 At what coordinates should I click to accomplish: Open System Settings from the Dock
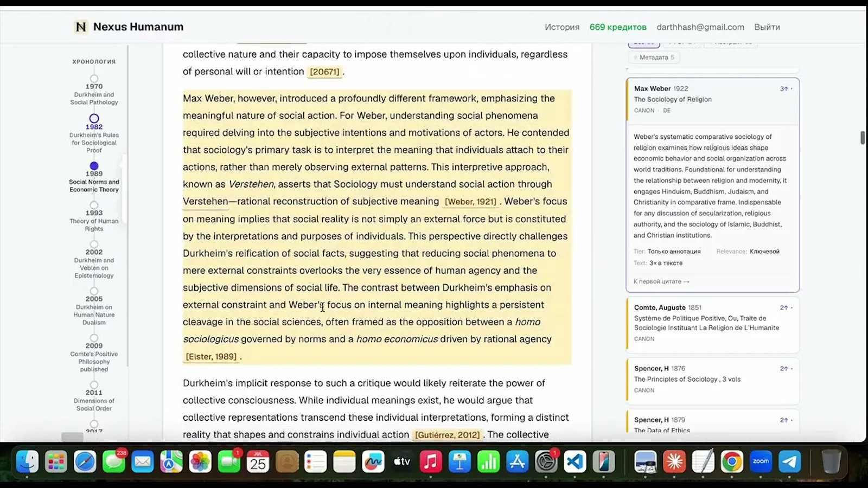pyautogui.click(x=546, y=462)
